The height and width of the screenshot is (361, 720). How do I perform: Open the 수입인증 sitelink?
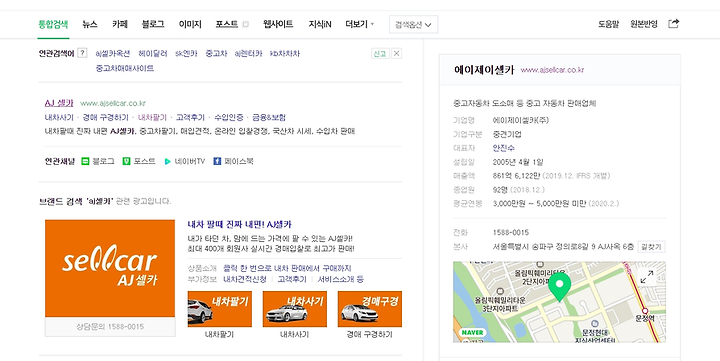pos(229,118)
